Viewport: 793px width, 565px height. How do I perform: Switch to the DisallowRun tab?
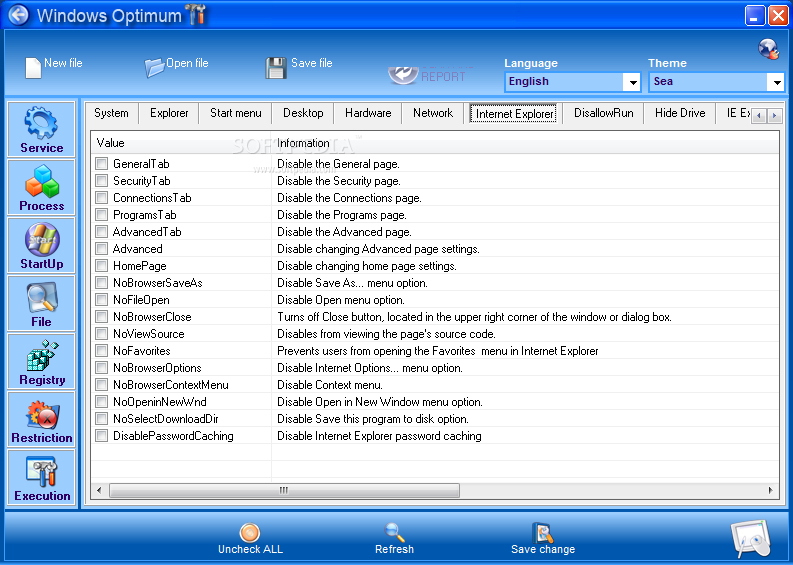pyautogui.click(x=603, y=113)
